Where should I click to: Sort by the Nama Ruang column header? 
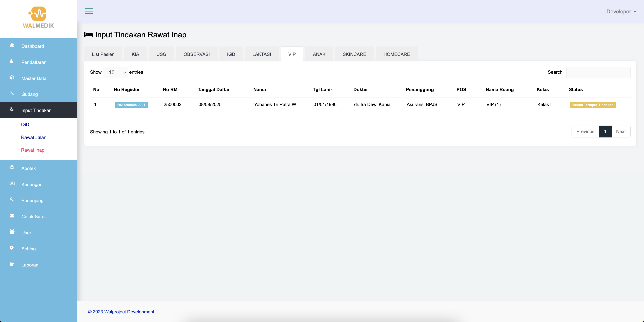[x=499, y=90]
